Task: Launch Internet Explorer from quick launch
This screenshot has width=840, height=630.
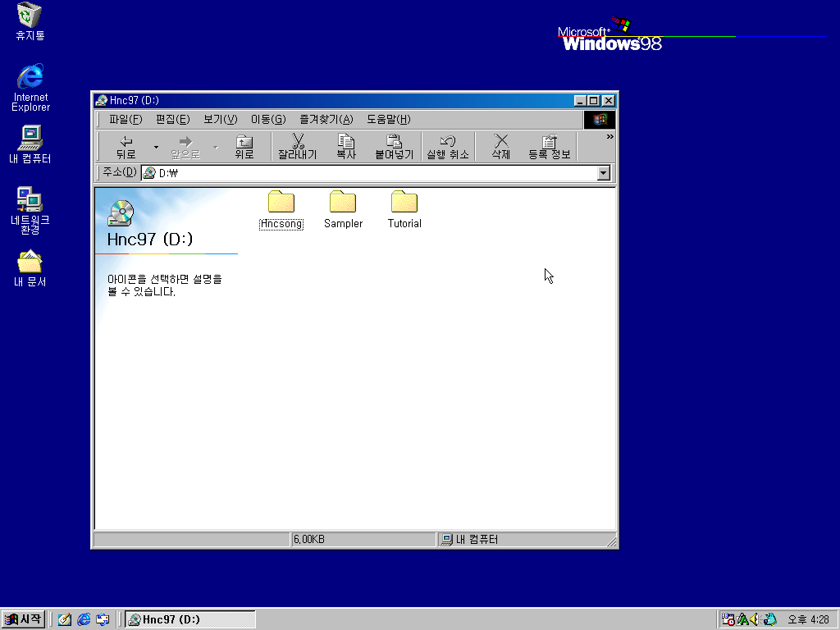Action: tap(84, 619)
